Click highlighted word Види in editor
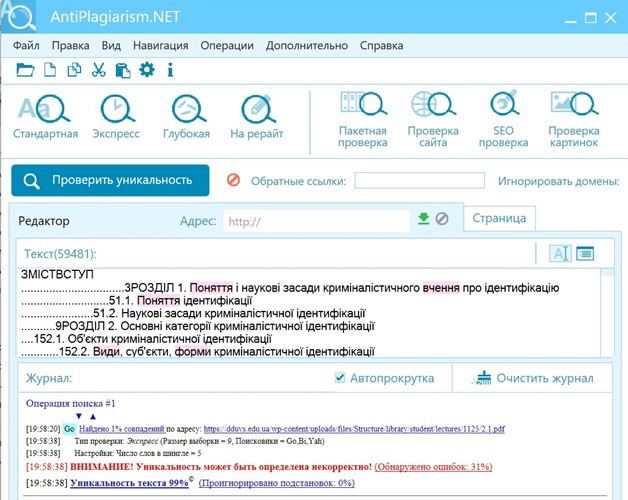This screenshot has width=628, height=500. [106, 352]
